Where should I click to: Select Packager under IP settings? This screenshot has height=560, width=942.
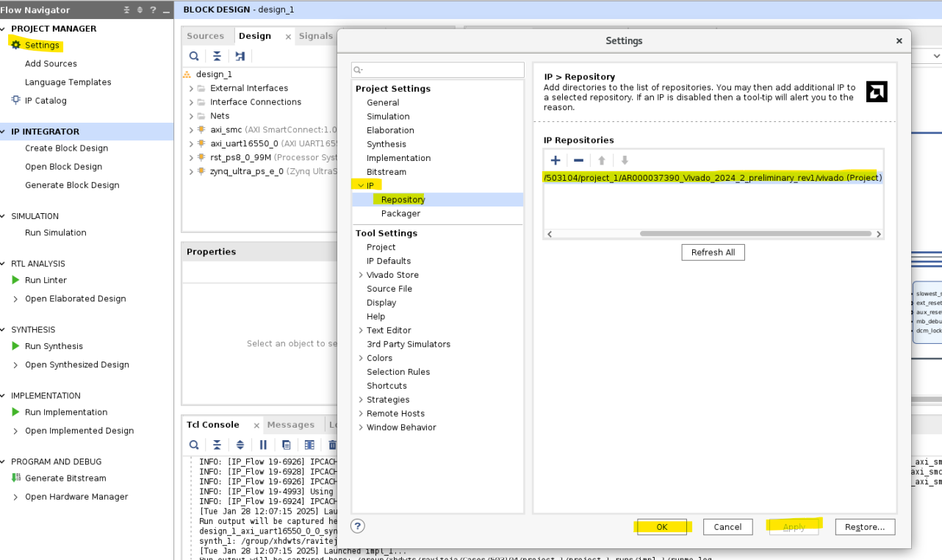click(x=400, y=213)
